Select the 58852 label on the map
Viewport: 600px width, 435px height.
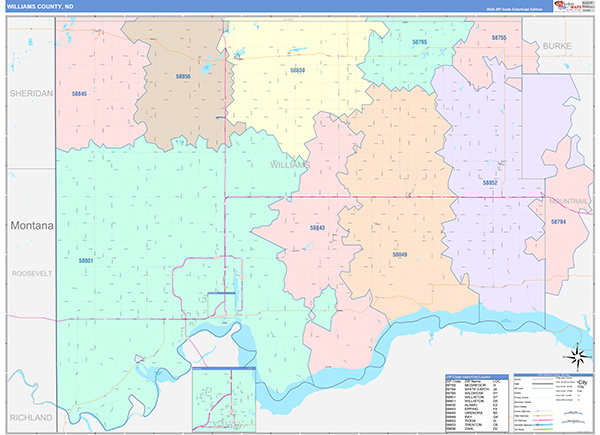490,183
